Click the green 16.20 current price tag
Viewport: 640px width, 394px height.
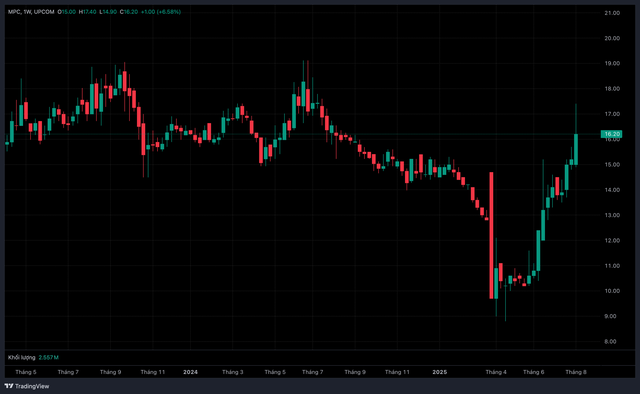pyautogui.click(x=611, y=134)
